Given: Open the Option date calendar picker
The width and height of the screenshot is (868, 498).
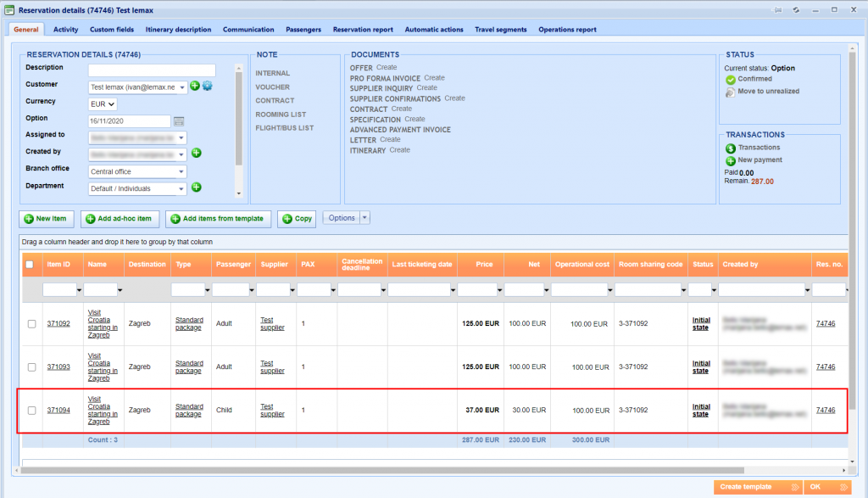Looking at the screenshot, I should coord(179,121).
